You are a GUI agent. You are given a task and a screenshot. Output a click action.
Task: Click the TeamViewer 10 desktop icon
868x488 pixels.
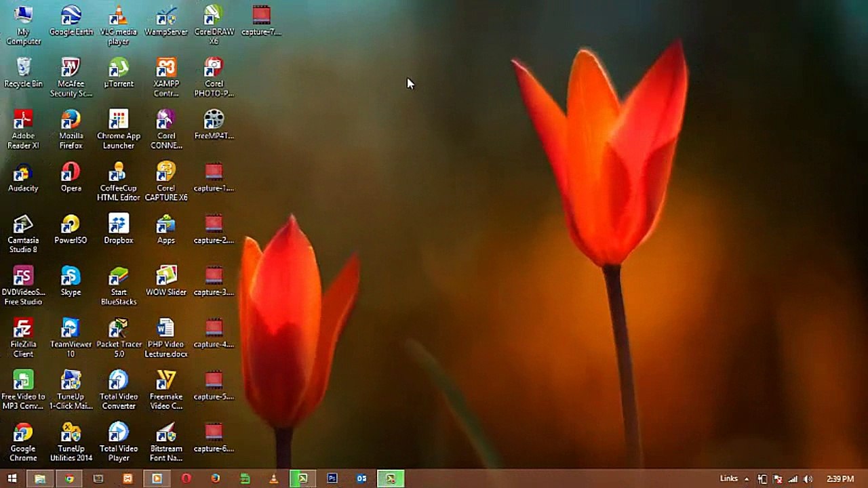coord(71,338)
